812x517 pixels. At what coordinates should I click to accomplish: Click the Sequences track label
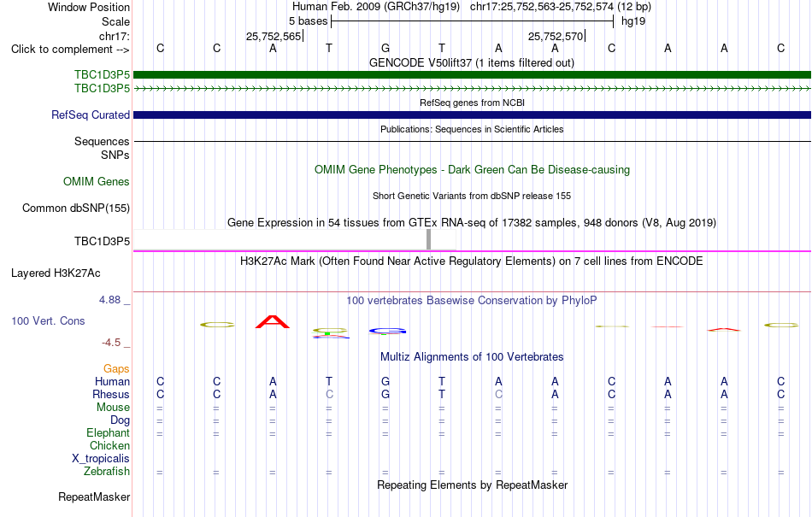(x=102, y=141)
